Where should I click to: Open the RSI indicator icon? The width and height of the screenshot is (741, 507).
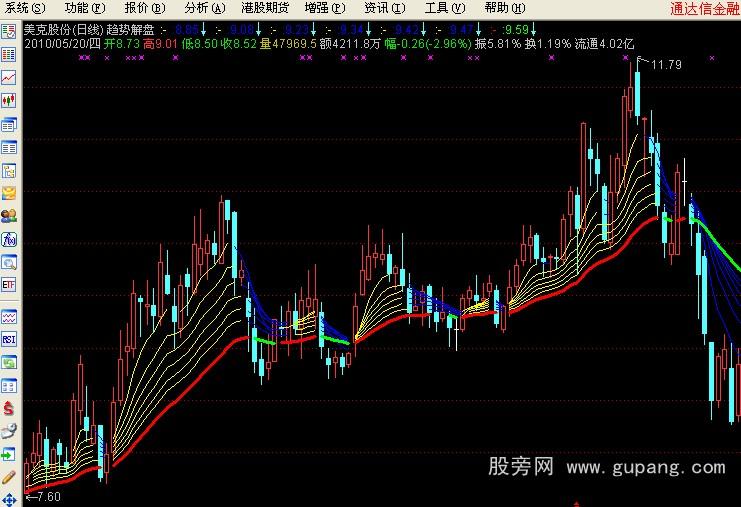point(9,340)
